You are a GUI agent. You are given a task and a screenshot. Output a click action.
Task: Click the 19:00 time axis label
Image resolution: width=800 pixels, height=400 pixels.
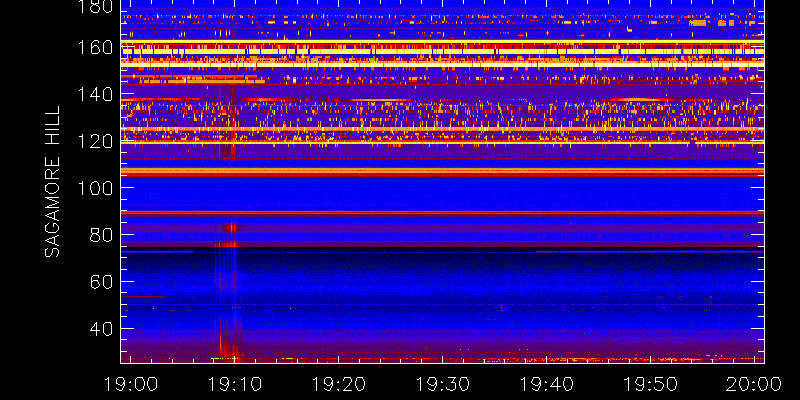tap(131, 384)
